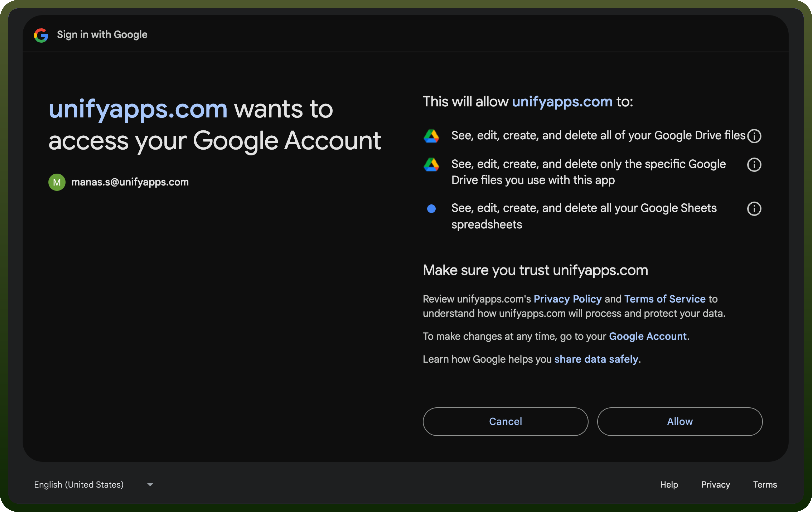Screen dimensions: 812x512
Task: Open the Terms of Service link
Action: pos(665,299)
